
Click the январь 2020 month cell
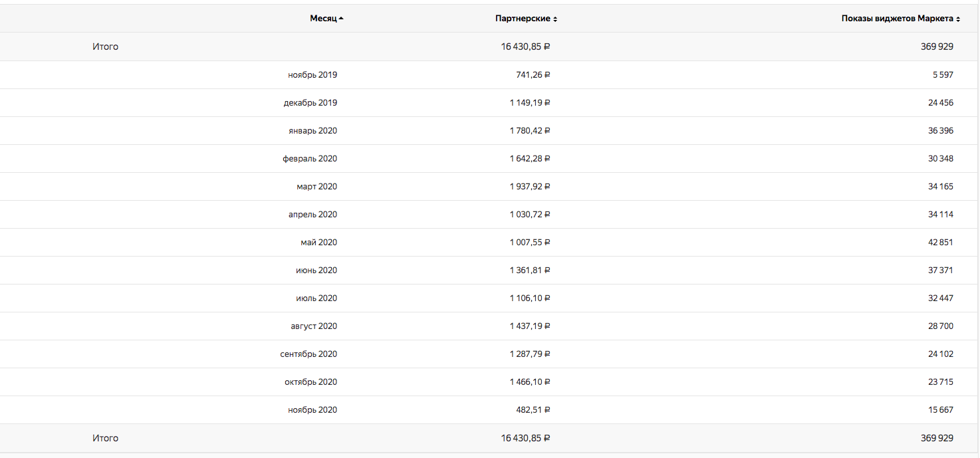312,131
